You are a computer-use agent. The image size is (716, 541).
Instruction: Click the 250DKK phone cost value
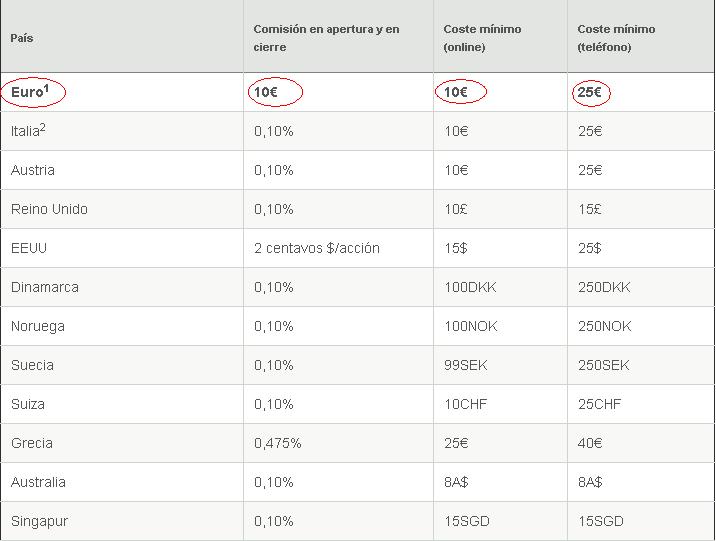604,287
